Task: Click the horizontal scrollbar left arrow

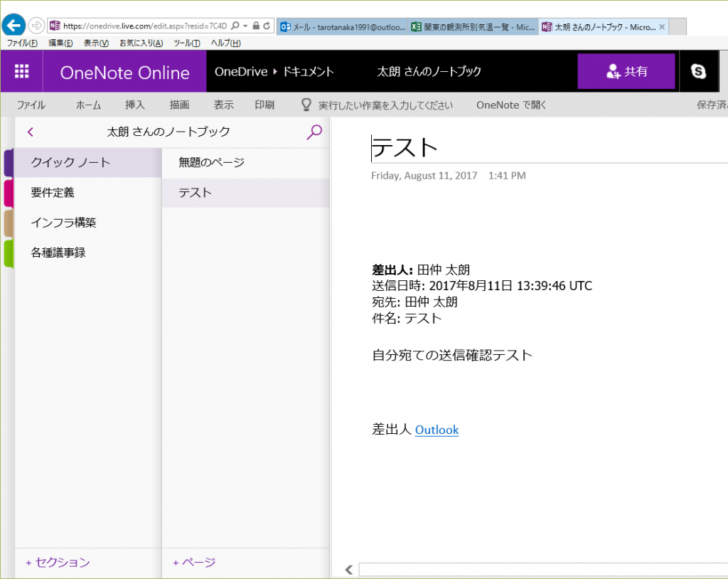Action: tap(349, 569)
